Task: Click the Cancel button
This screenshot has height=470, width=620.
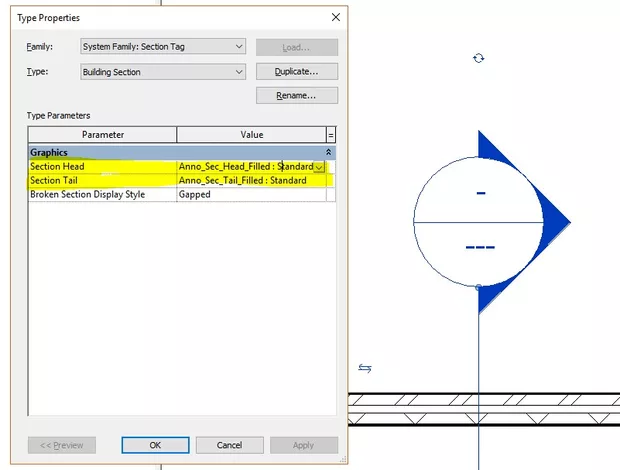Action: tap(229, 445)
